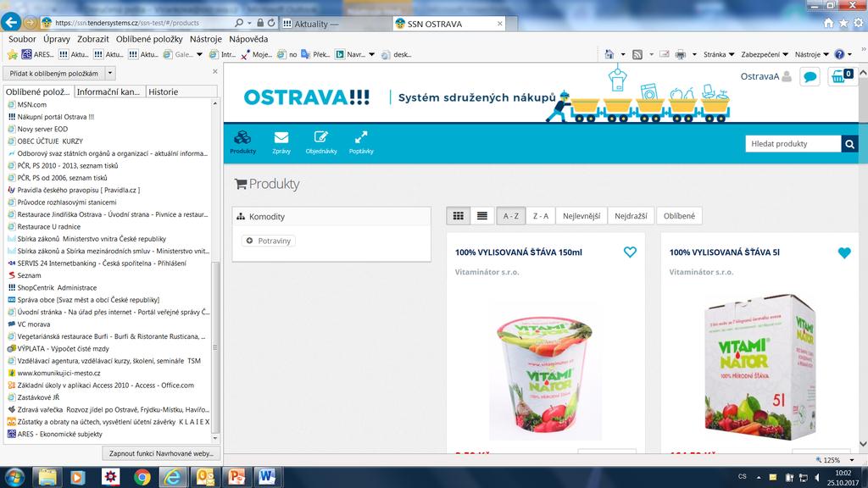Click Zapnout funkci Navrhované weby button
Image resolution: width=868 pixels, height=488 pixels.
pyautogui.click(x=160, y=453)
